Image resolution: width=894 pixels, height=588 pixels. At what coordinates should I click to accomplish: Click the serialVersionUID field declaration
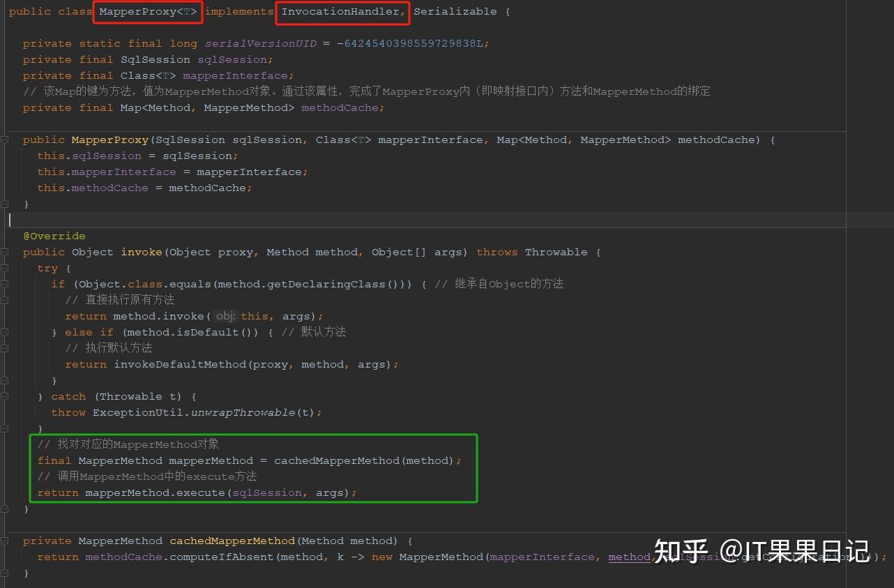click(x=260, y=43)
